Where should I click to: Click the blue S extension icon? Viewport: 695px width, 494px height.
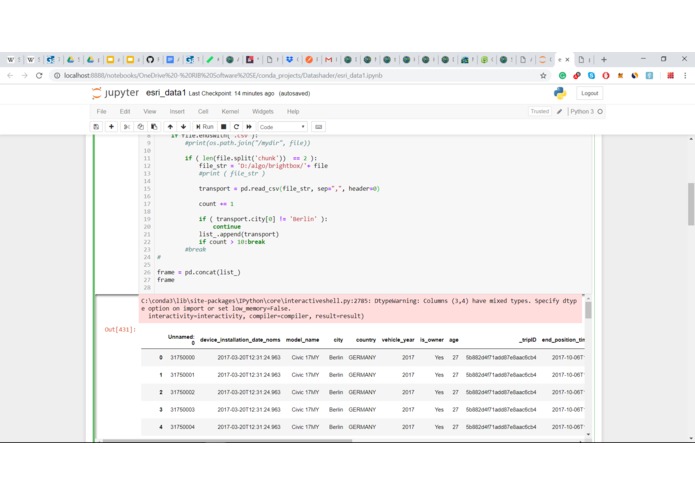[591, 76]
